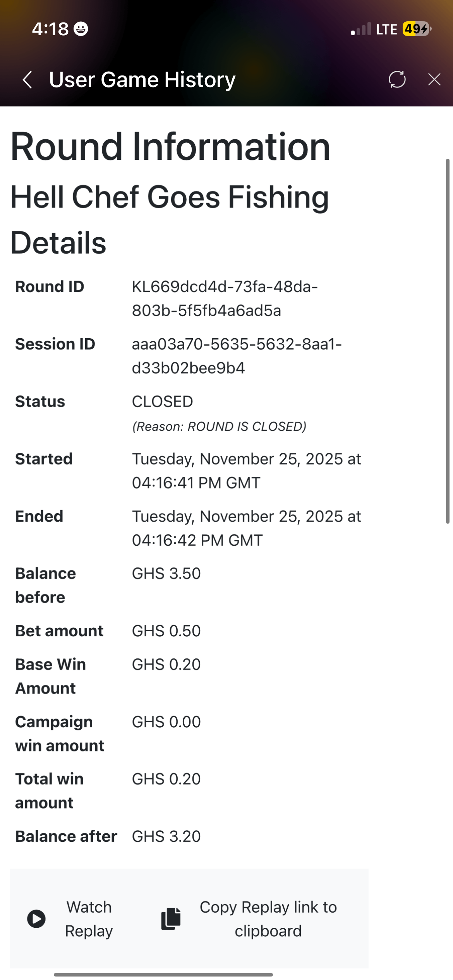453x980 pixels.
Task: Refresh the User Game History page
Action: (397, 79)
